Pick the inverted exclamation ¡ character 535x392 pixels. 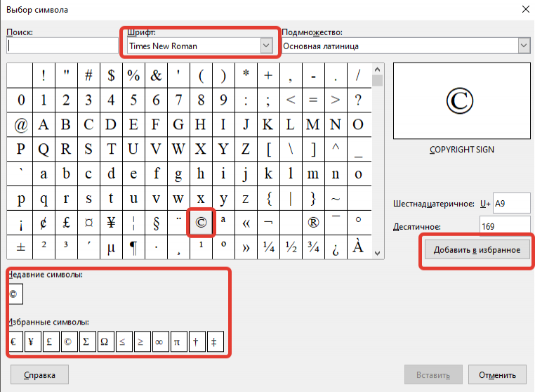pyautogui.click(x=20, y=223)
